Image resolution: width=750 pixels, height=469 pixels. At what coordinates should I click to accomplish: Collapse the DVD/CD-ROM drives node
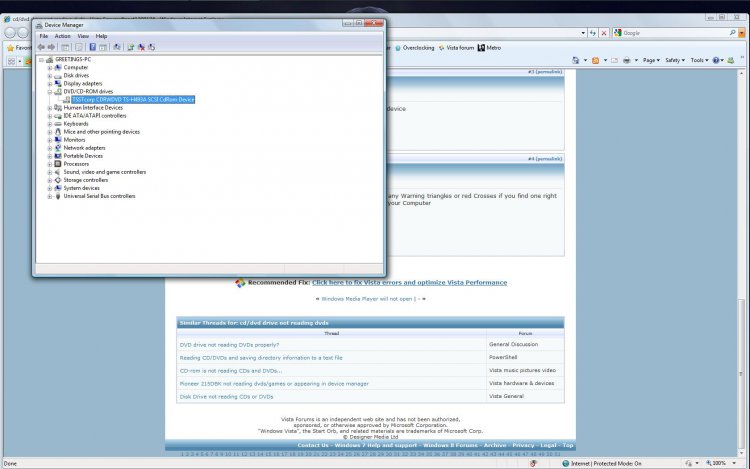pyautogui.click(x=50, y=91)
